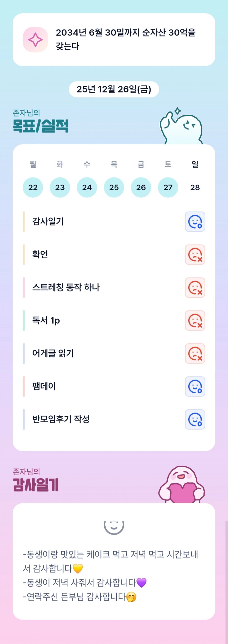Select Tuesday the 23rd in week row
The height and width of the screenshot is (644, 228).
click(60, 187)
